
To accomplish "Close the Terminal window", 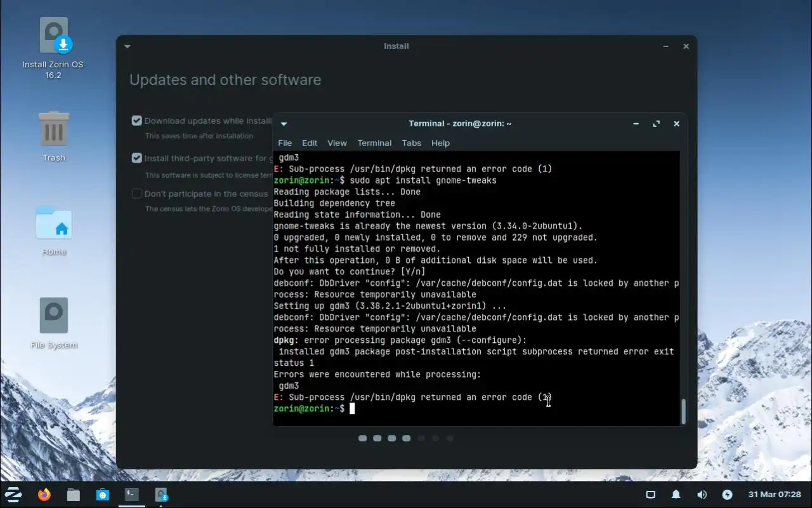I will [x=676, y=124].
